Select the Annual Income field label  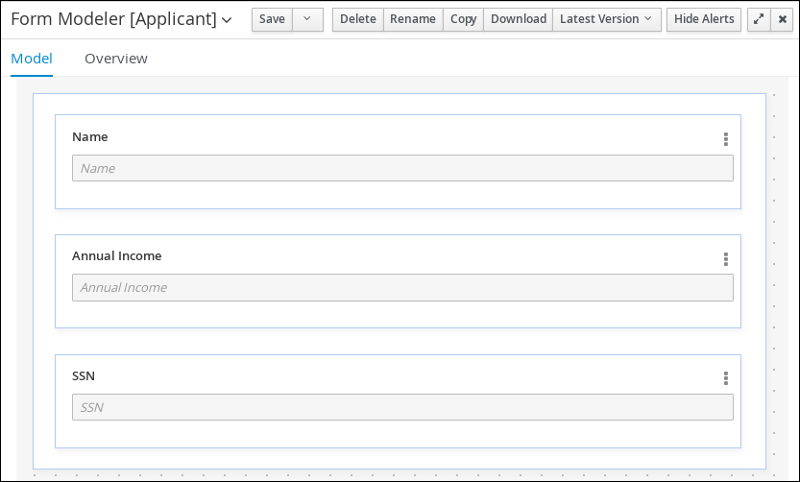[117, 256]
